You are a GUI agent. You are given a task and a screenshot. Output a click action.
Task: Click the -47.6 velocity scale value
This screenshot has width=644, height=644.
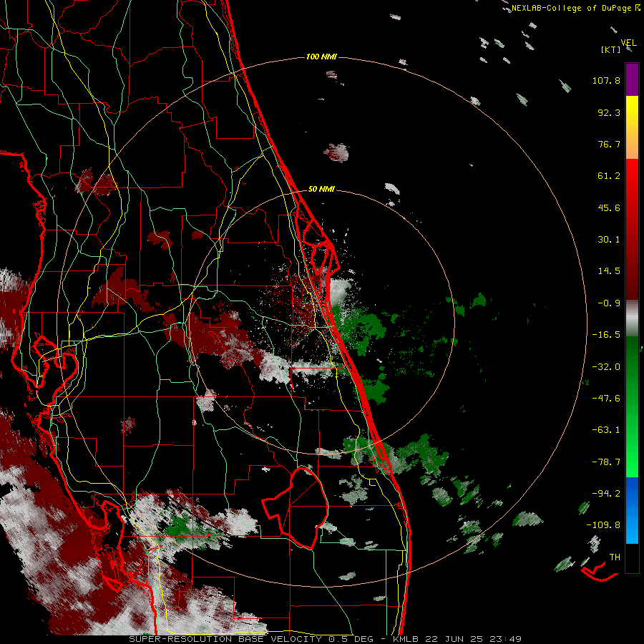(606, 399)
